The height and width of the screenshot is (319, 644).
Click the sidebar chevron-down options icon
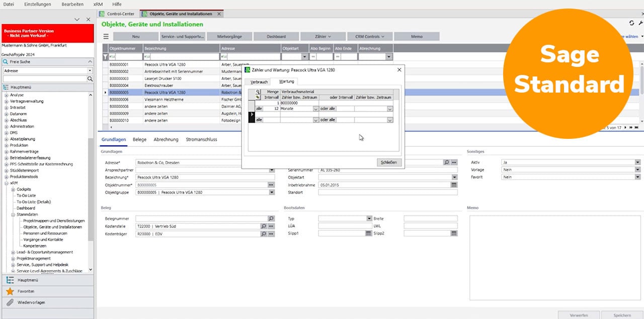[77, 19]
